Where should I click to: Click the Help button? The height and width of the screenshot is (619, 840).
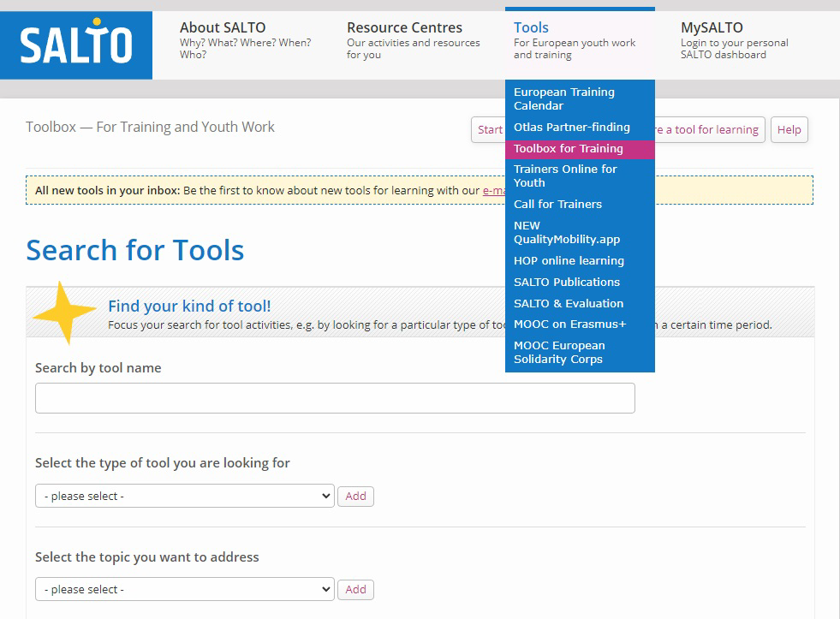click(789, 130)
